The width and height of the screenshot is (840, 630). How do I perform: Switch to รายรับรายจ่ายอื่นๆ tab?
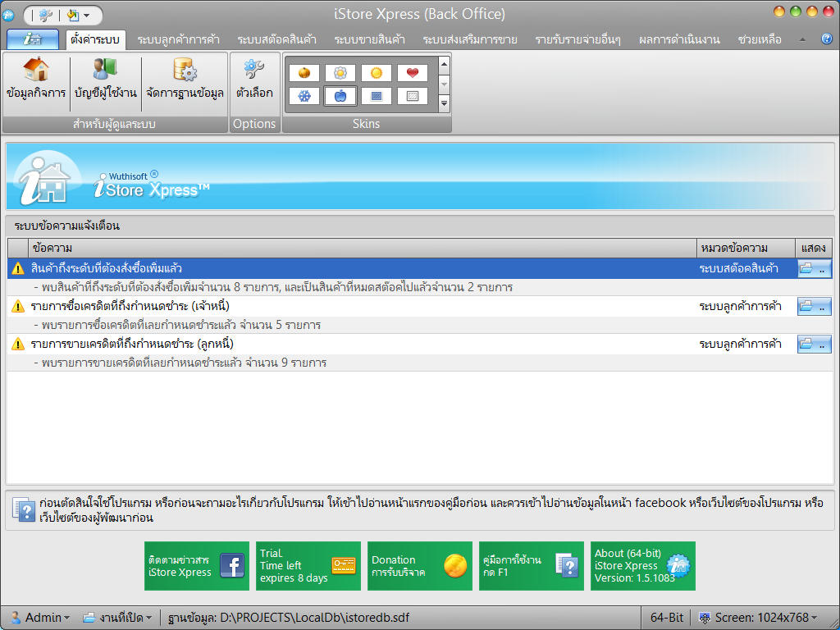coord(577,39)
